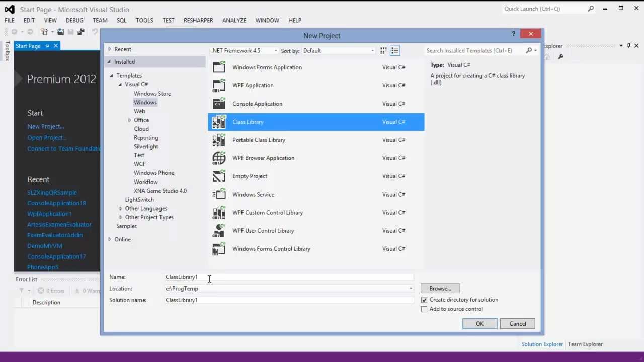Open the Sort by Default dropdown
Screen dimensions: 644x362
pos(339,50)
